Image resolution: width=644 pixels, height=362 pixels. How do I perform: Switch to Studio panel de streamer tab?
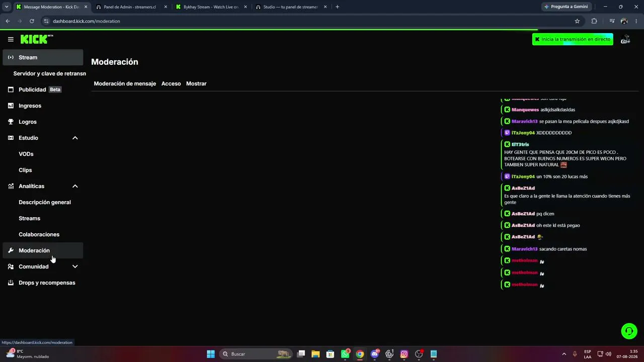pos(291,7)
